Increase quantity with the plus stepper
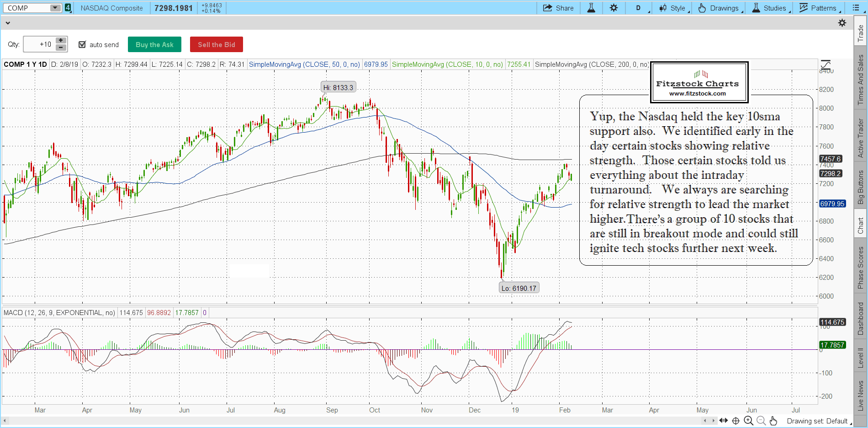Screen dimensions: 868x428 [x=61, y=41]
